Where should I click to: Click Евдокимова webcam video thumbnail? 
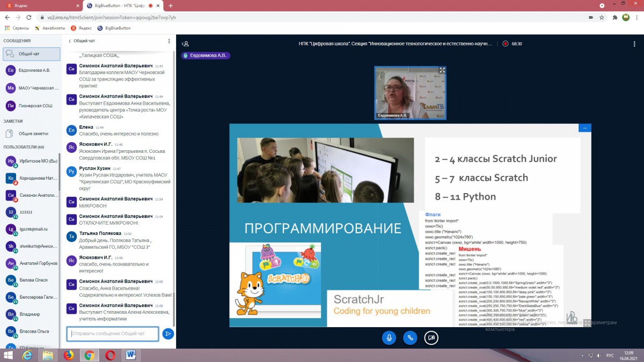(411, 92)
